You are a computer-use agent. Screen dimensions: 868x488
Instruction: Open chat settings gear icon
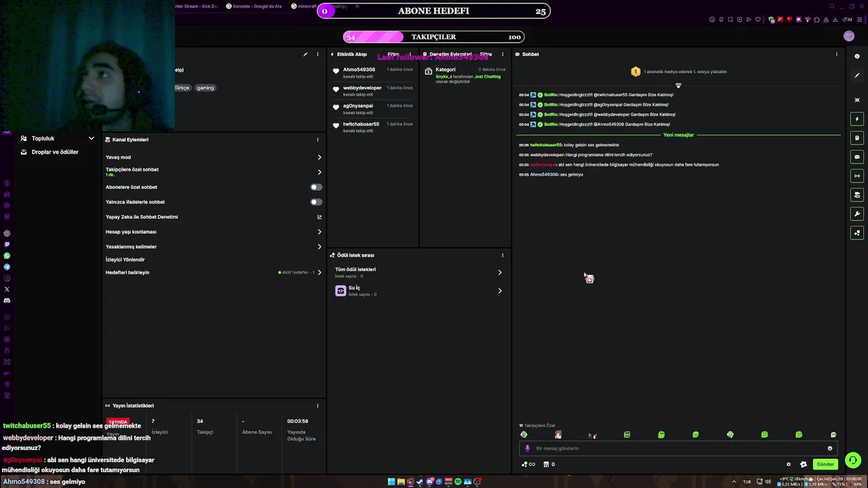[788, 464]
